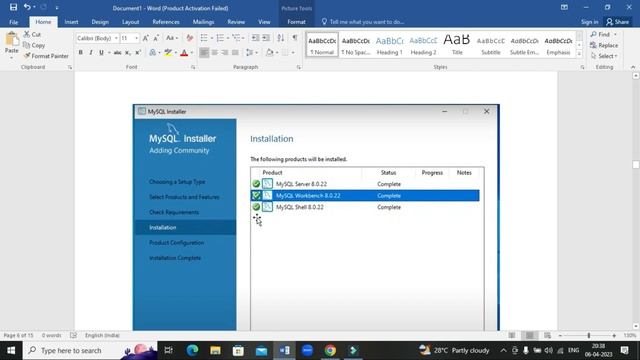Switch to the Design tab
The width and height of the screenshot is (640, 360).
(x=100, y=22)
